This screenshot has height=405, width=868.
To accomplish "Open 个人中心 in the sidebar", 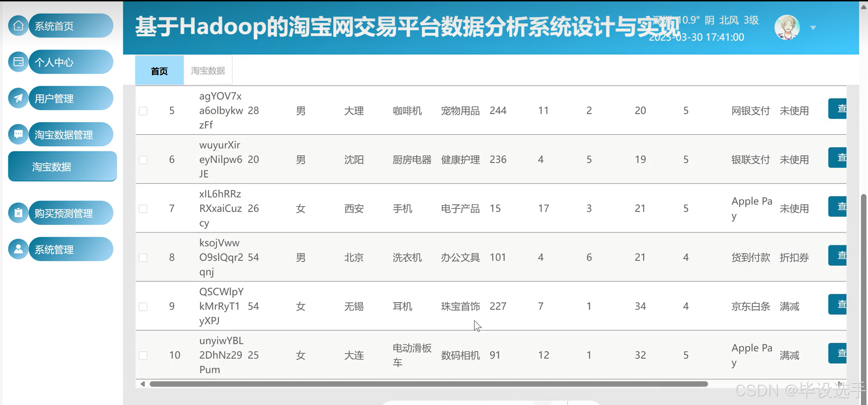I will coord(71,62).
